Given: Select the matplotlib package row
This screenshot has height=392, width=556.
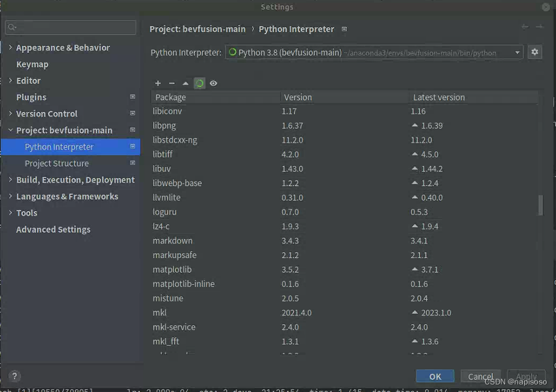Looking at the screenshot, I should tap(344, 269).
